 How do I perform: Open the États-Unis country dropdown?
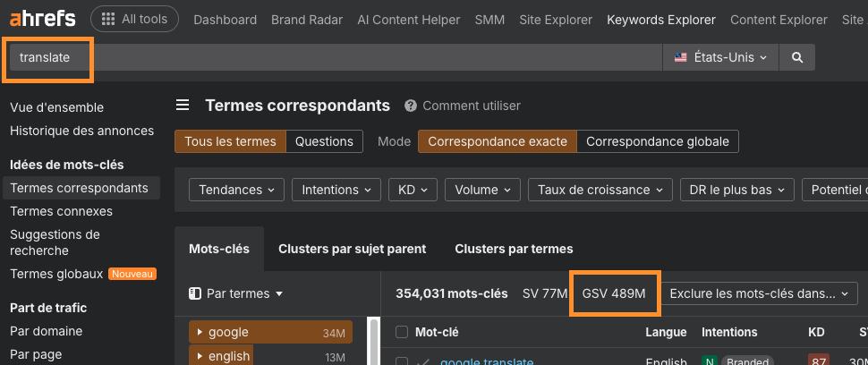(720, 57)
